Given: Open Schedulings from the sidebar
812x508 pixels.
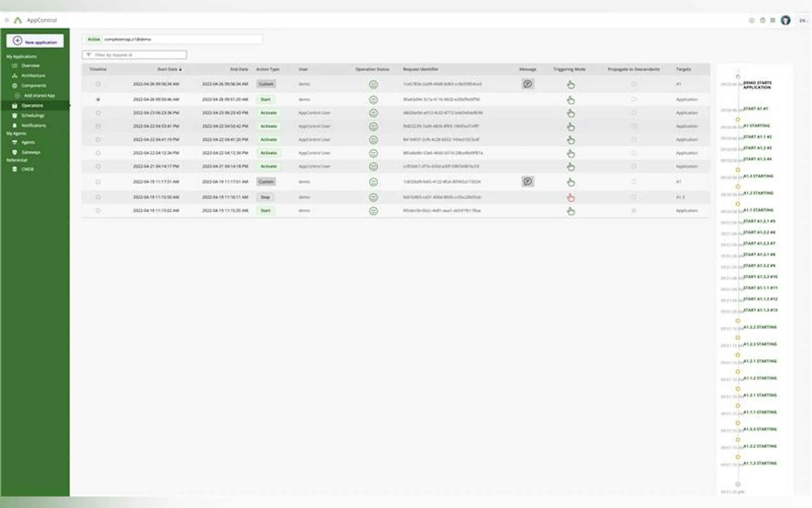Looking at the screenshot, I should tap(33, 115).
